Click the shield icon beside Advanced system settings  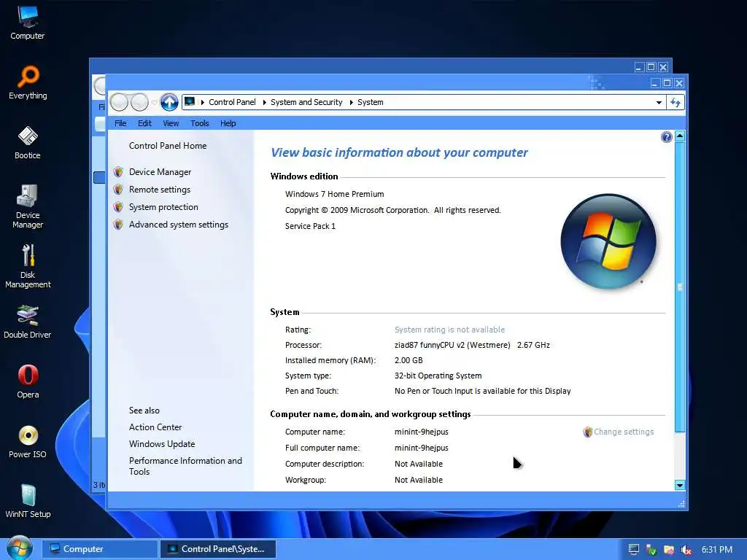click(x=118, y=225)
